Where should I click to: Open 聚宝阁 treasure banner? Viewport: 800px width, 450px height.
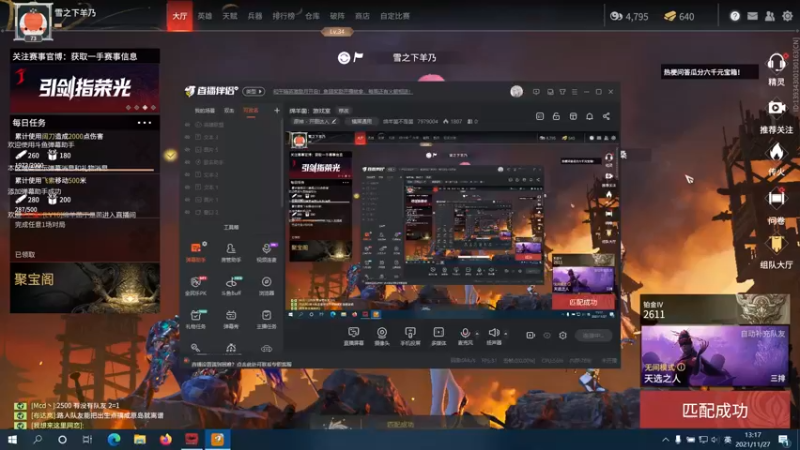85,288
